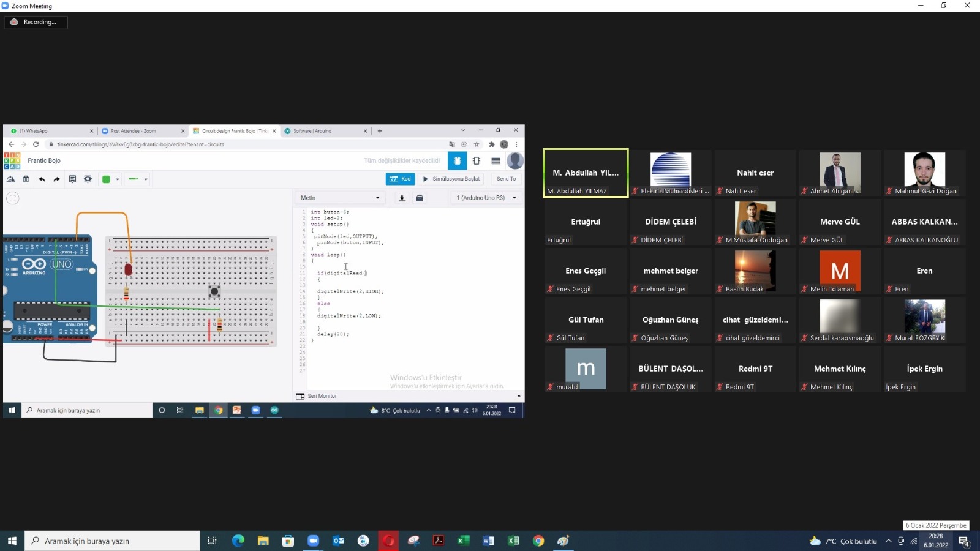Click the trash delete icon in Tinkercad toolbar
Image resolution: width=980 pixels, height=551 pixels.
coord(26,179)
